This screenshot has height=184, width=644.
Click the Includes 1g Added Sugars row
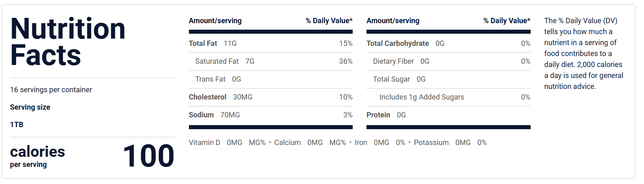[x=422, y=97]
